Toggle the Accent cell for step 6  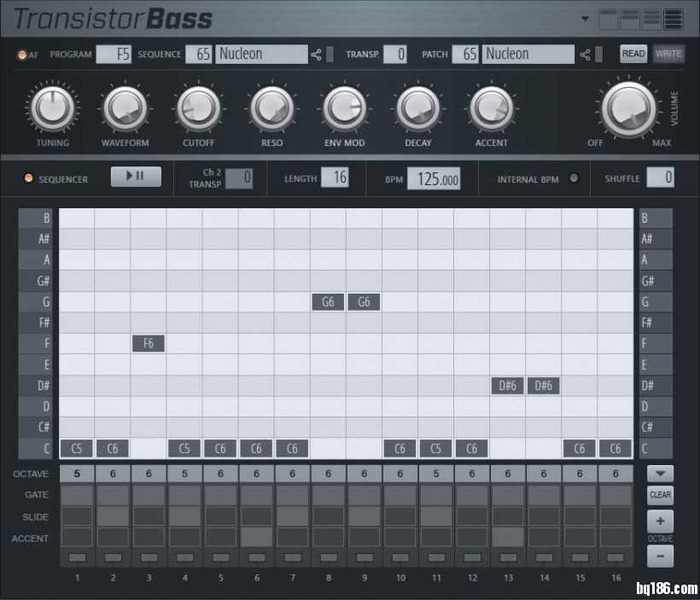[256, 537]
